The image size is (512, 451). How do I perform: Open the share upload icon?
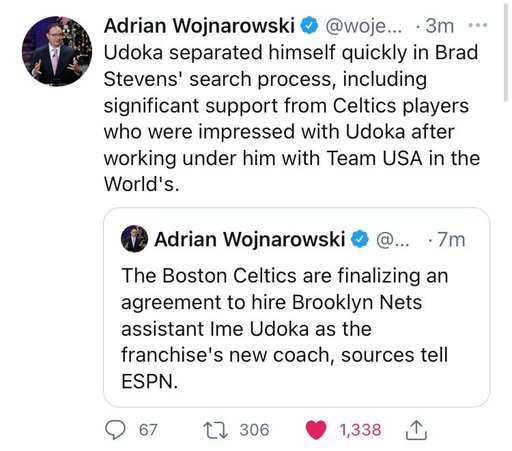click(416, 430)
